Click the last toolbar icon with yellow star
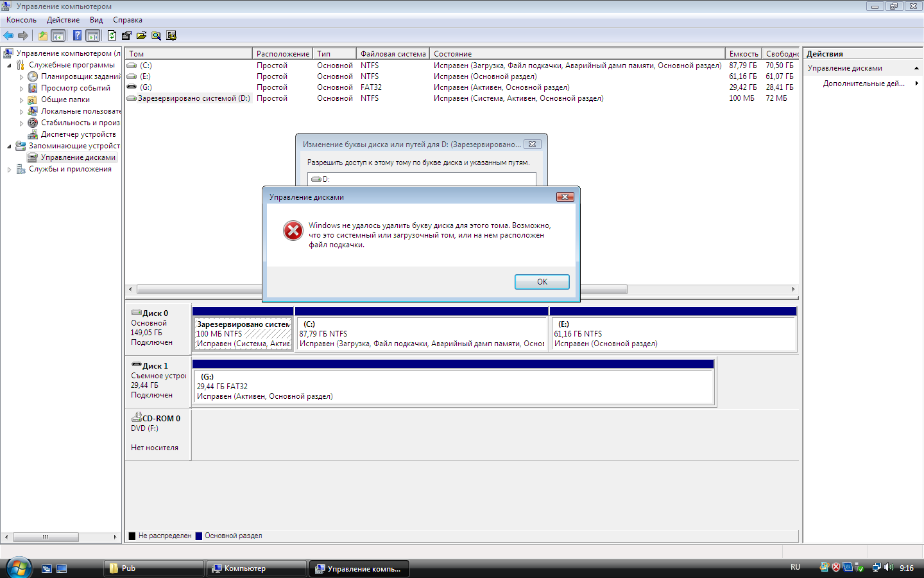924x578 pixels. point(171,35)
